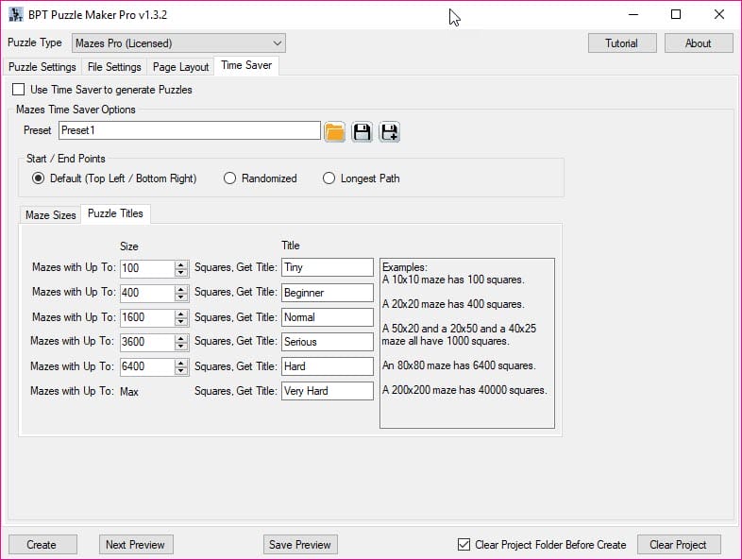
Task: Click 'Mazes Time Saver Options' group label
Action: click(x=76, y=110)
